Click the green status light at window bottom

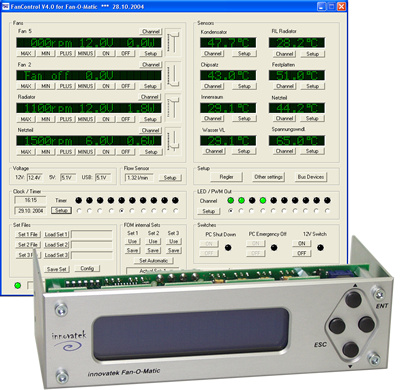coord(18,285)
